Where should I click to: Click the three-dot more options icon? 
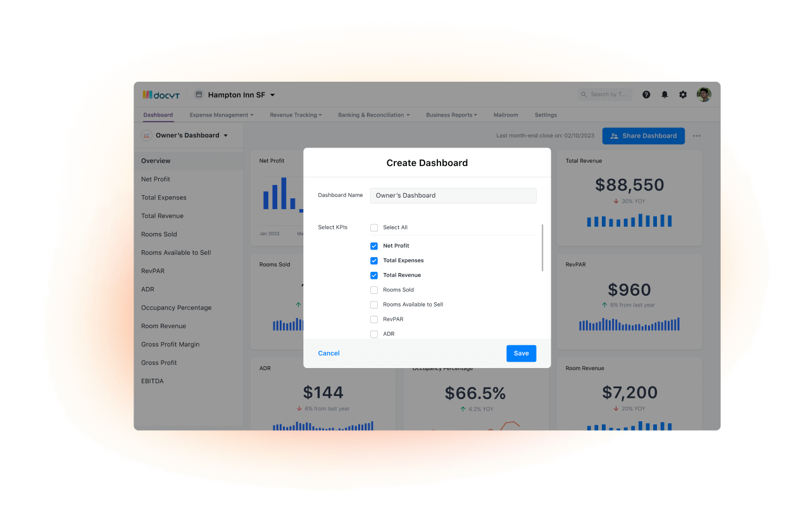[697, 136]
